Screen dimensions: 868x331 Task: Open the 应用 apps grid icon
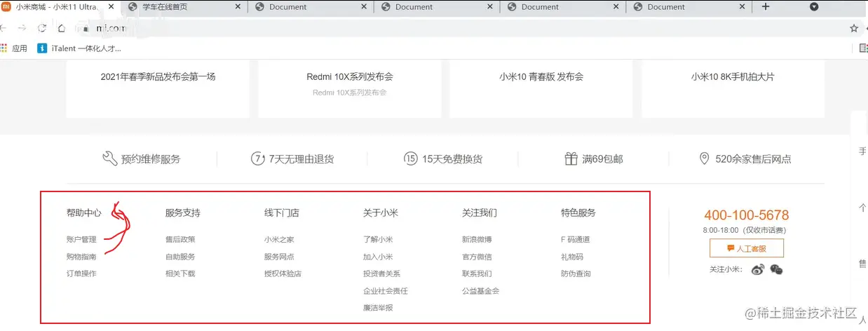(x=4, y=48)
